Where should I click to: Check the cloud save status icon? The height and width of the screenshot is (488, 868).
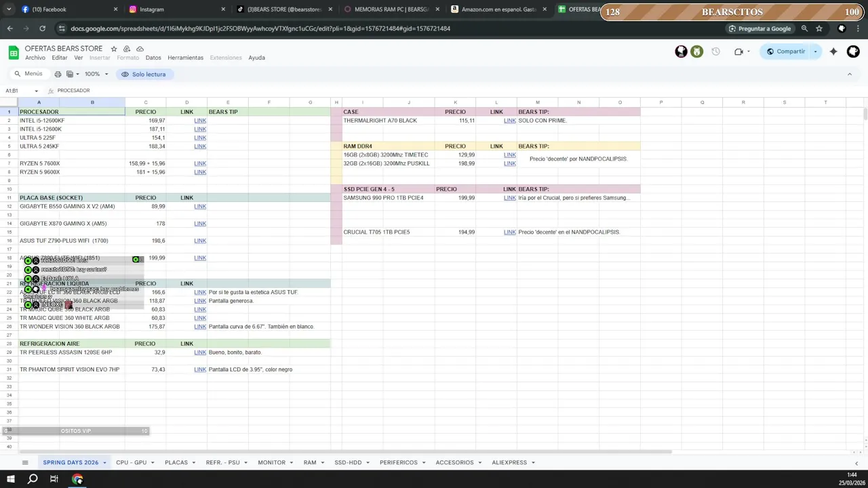pos(140,49)
